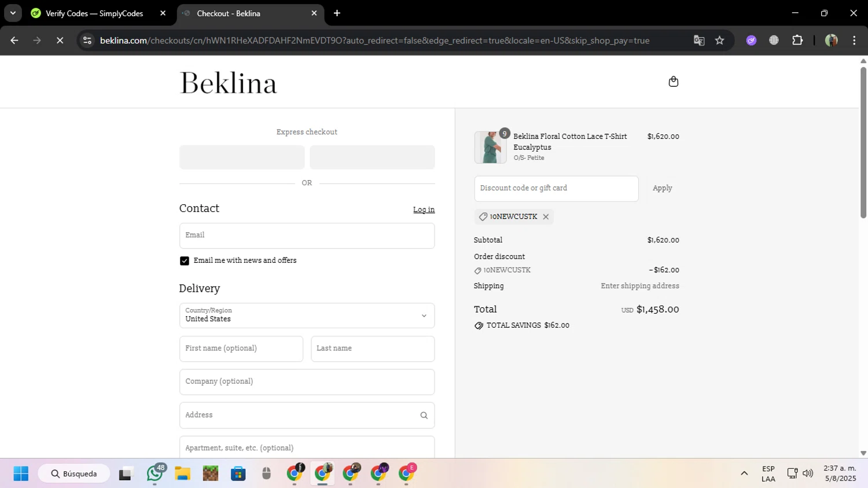Open the clock showing 2:37 a. m.
868x488 pixels.
840,474
